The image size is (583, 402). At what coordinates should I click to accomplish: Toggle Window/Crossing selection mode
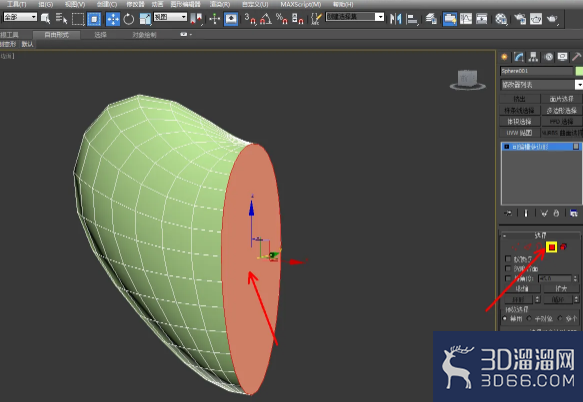click(94, 19)
